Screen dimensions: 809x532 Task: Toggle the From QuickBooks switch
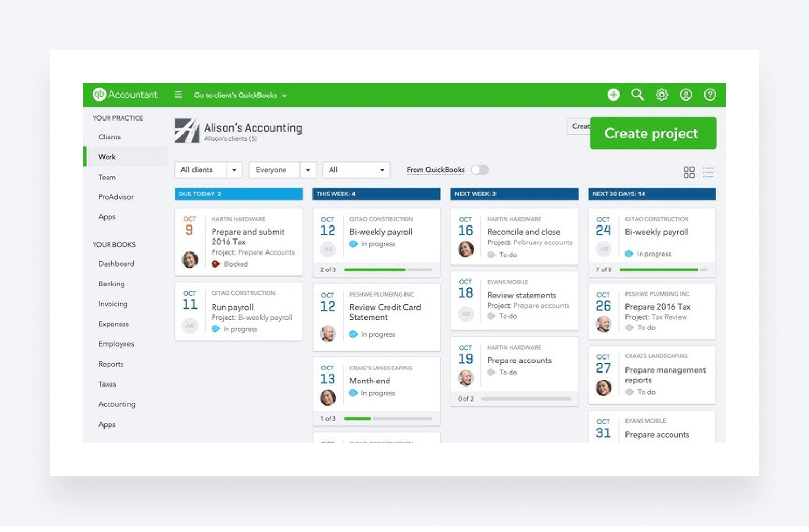pyautogui.click(x=479, y=170)
